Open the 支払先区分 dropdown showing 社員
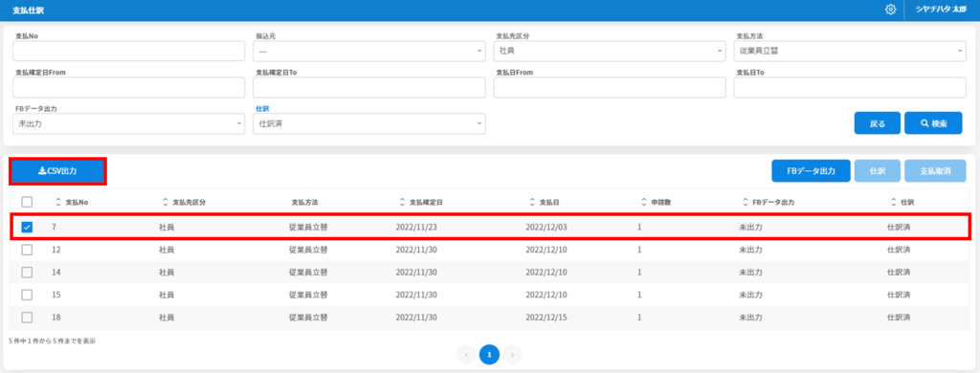Screen dimensions: 980x373 click(x=610, y=52)
